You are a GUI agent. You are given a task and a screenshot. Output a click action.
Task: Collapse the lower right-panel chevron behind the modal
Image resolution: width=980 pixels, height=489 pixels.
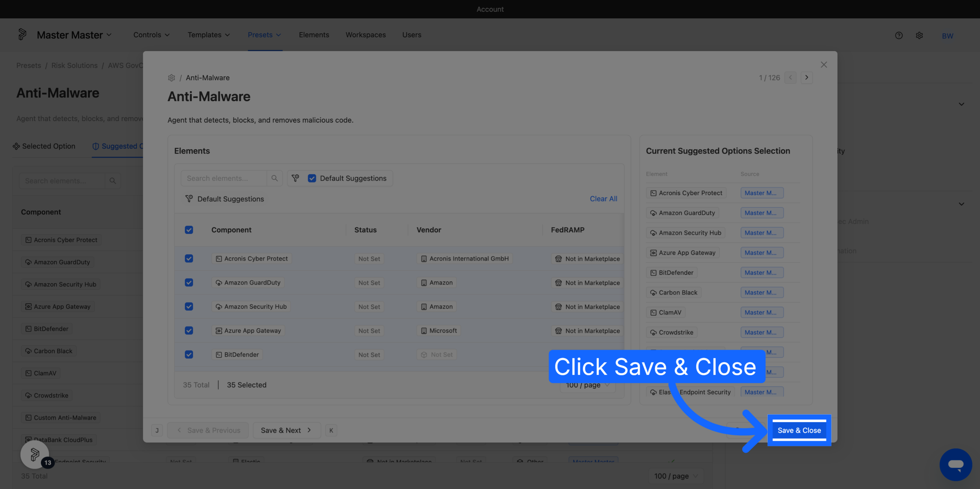click(x=961, y=204)
